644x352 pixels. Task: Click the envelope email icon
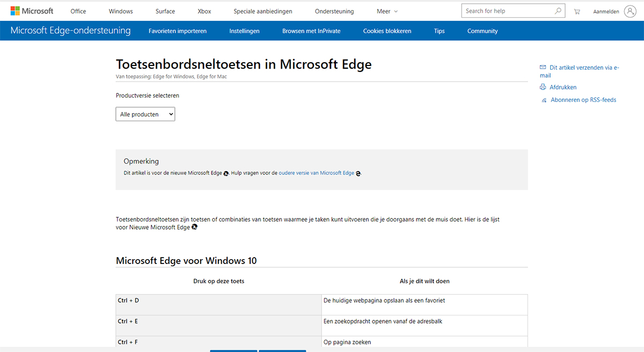[543, 68]
